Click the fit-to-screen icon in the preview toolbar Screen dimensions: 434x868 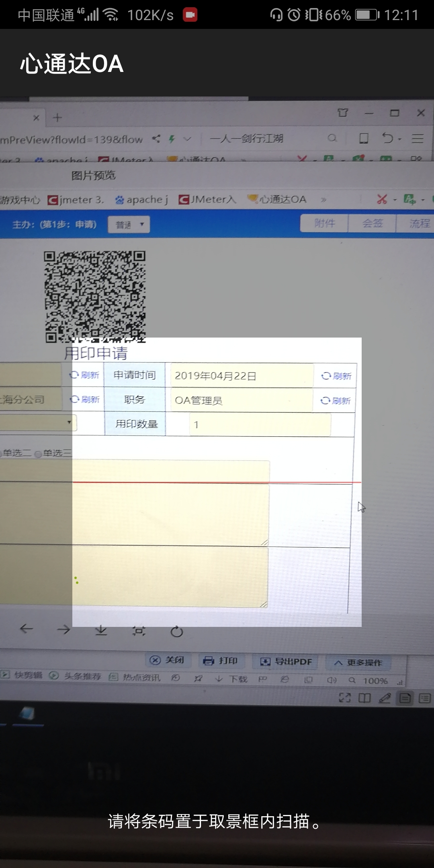click(x=139, y=631)
